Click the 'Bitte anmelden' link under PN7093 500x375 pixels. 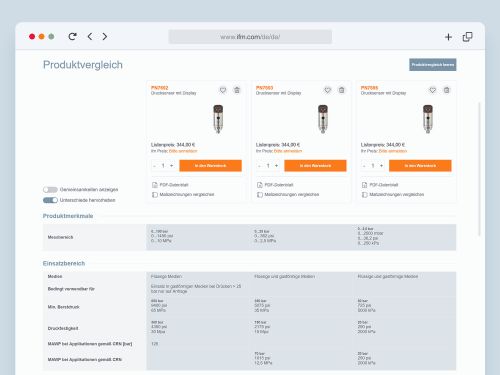pos(288,151)
